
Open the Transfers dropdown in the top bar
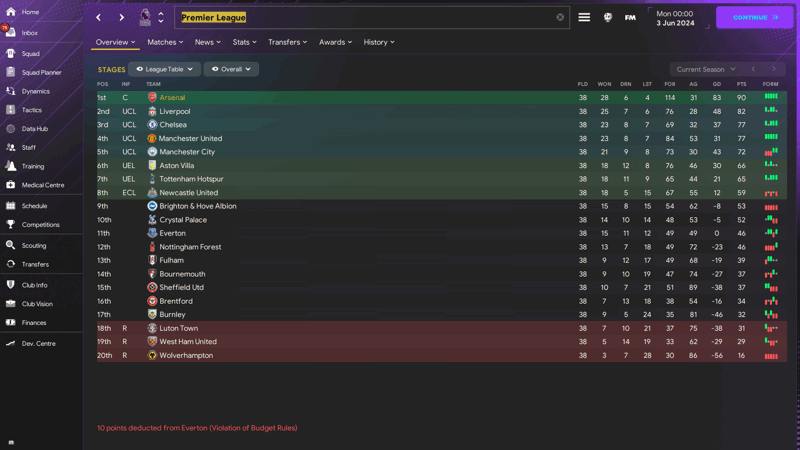click(287, 42)
